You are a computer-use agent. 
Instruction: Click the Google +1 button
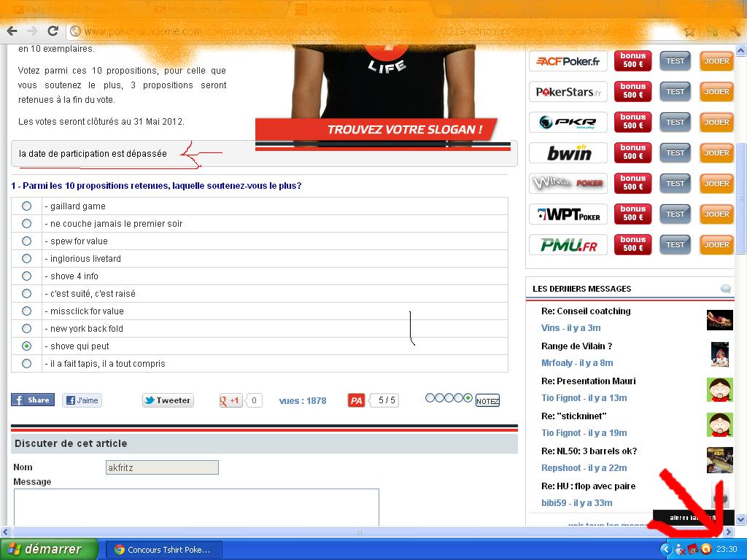[x=231, y=400]
